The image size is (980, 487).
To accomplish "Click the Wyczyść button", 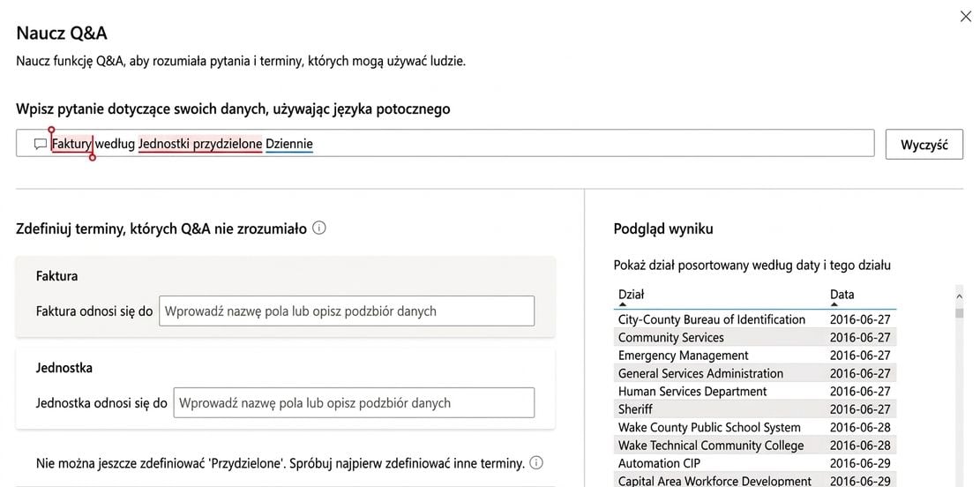I will (x=924, y=145).
